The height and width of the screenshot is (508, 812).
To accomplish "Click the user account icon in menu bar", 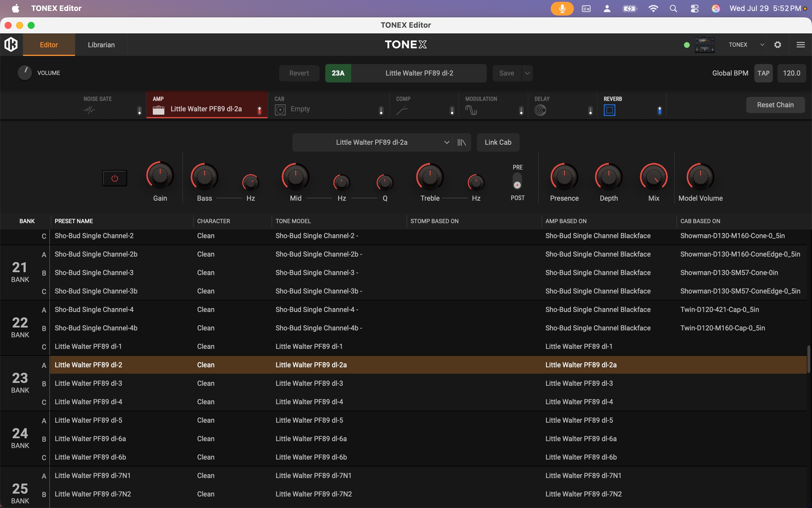I will 607,8.
